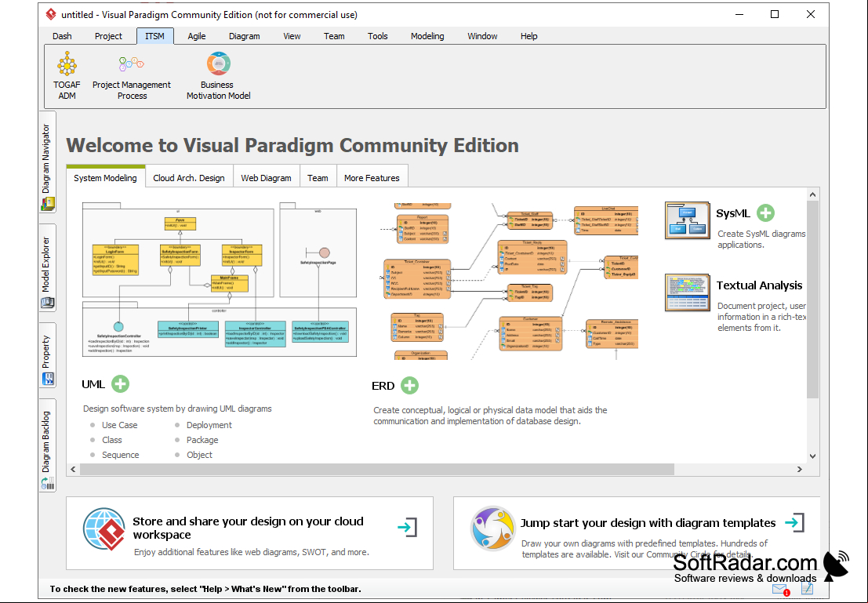Open the Project menu
The height and width of the screenshot is (603, 868).
point(108,36)
